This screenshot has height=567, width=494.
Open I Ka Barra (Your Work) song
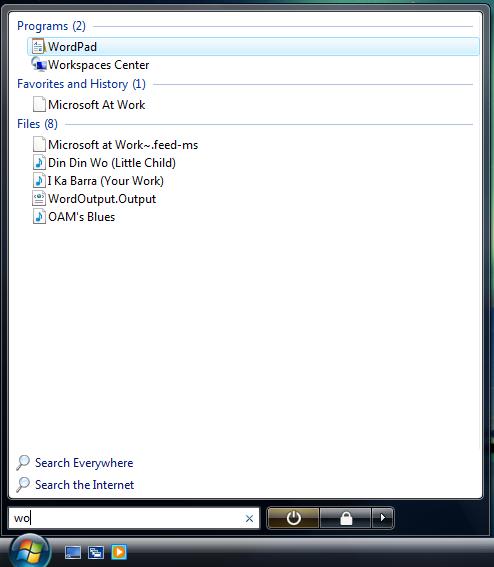[x=106, y=181]
